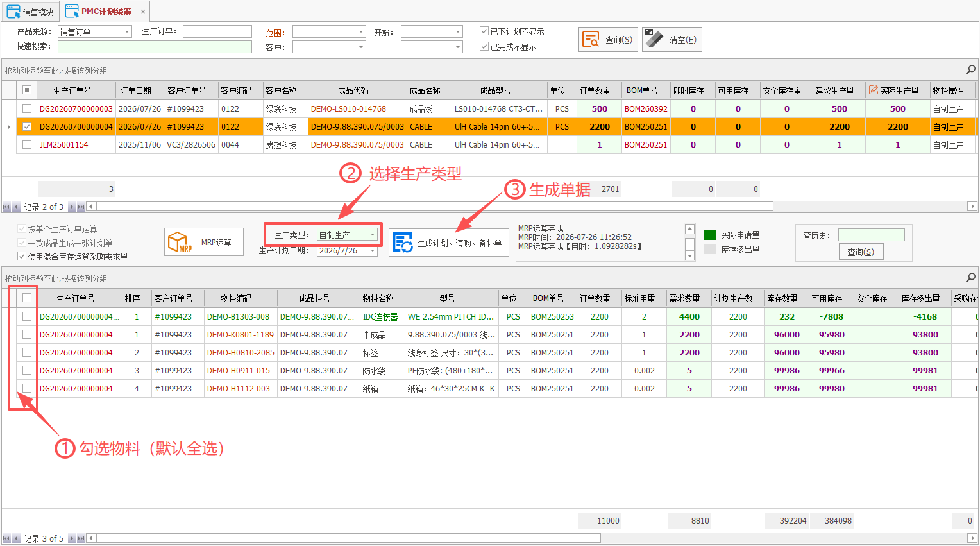Sort by 订单数量 column in upper grid
Viewport: 980px width, 546px height.
599,90
